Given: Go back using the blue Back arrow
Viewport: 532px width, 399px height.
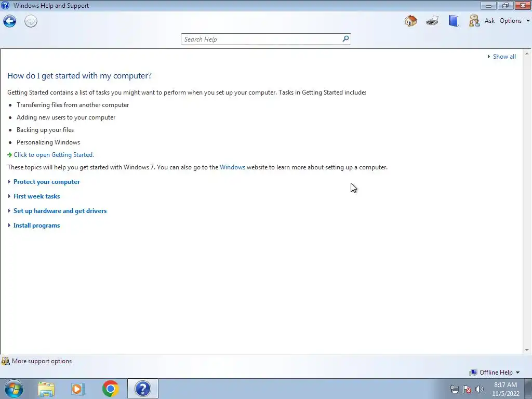Looking at the screenshot, I should coord(9,21).
